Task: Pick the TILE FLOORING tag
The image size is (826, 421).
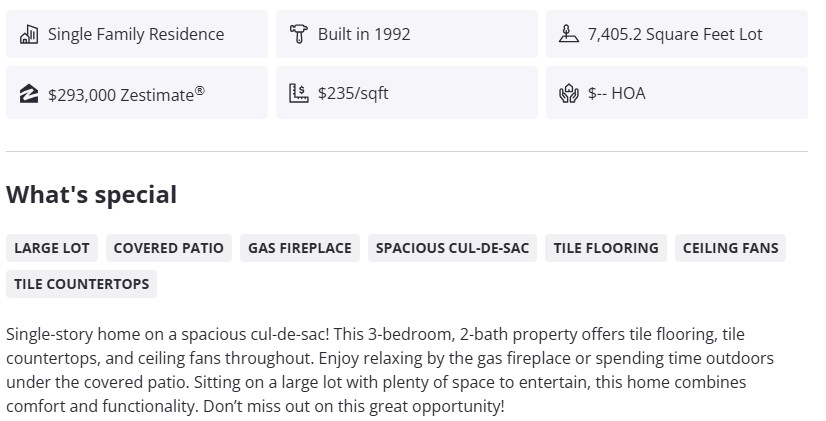Action: coord(606,248)
